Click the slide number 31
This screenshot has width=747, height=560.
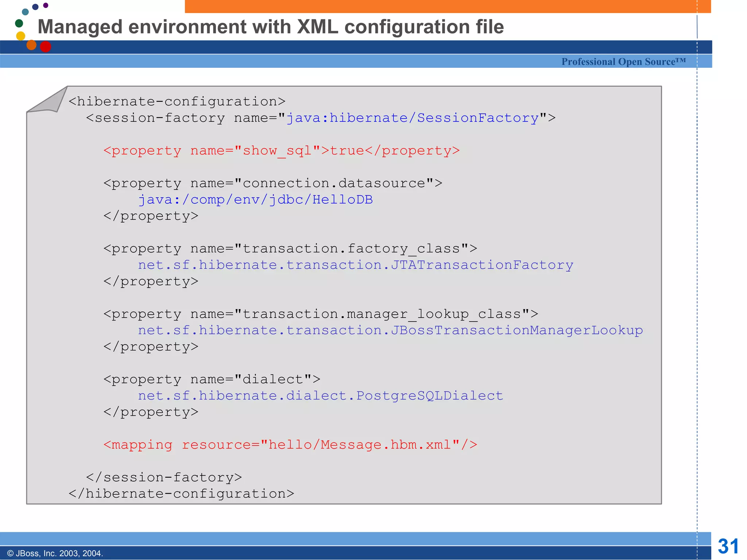pyautogui.click(x=728, y=546)
